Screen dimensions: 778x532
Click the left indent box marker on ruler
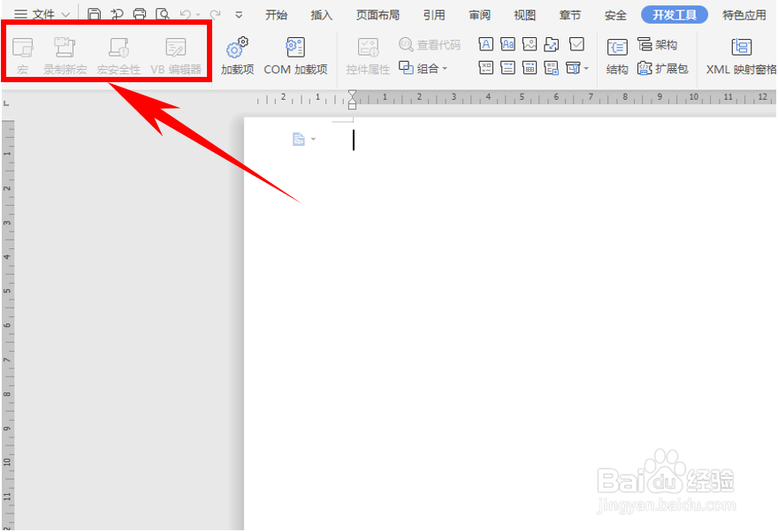(x=352, y=106)
